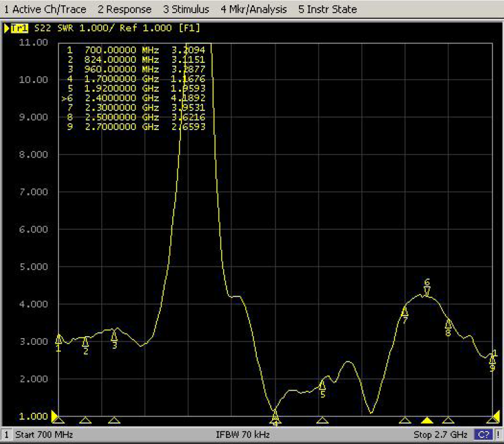Viewport: 504px width, 444px height.
Task: Click marker 2 triangle on the trace
Action: point(86,341)
